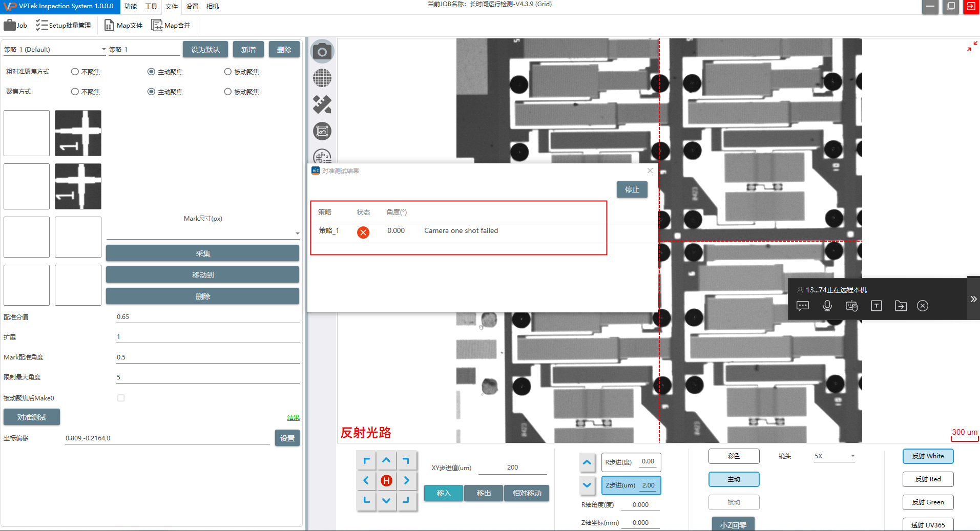Expand the 策略_1 (Default) dropdown
980x531 pixels.
tap(103, 50)
